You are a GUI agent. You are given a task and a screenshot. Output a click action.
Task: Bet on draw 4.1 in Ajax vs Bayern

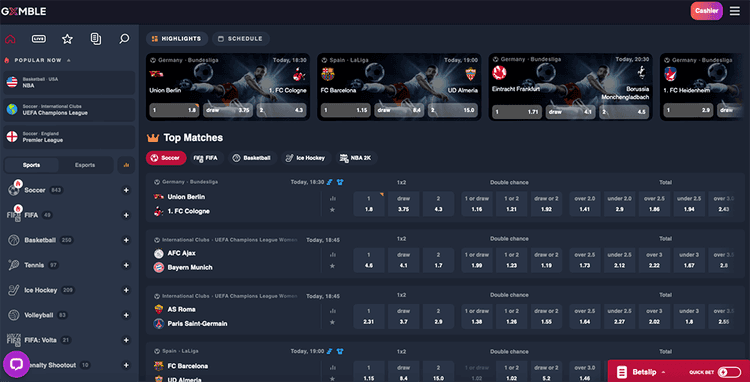[x=403, y=260]
